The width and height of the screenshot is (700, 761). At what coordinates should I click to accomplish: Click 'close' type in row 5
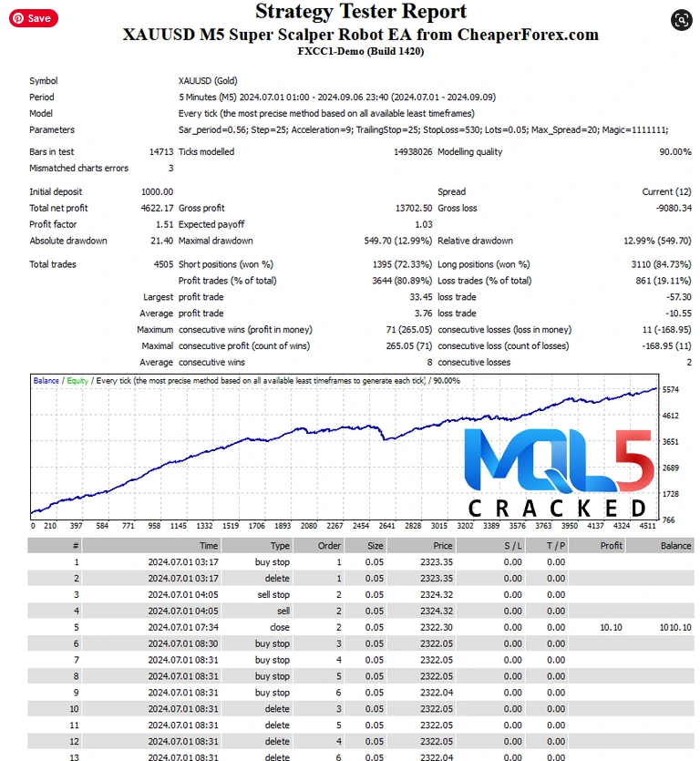point(280,628)
